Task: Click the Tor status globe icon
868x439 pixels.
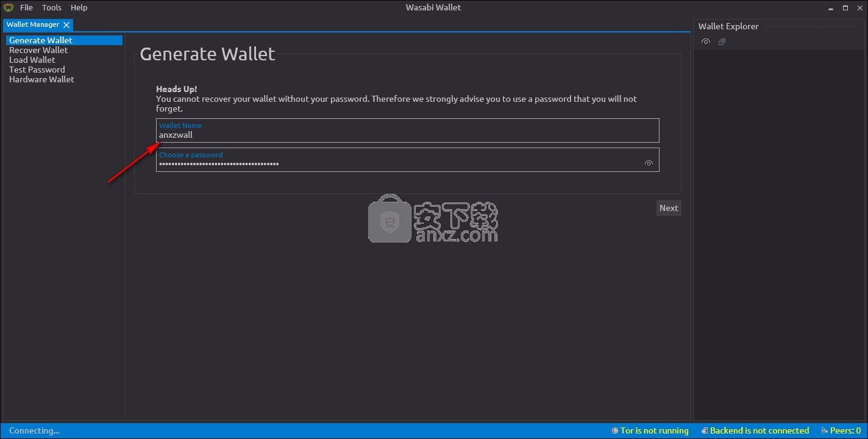Action: point(614,430)
